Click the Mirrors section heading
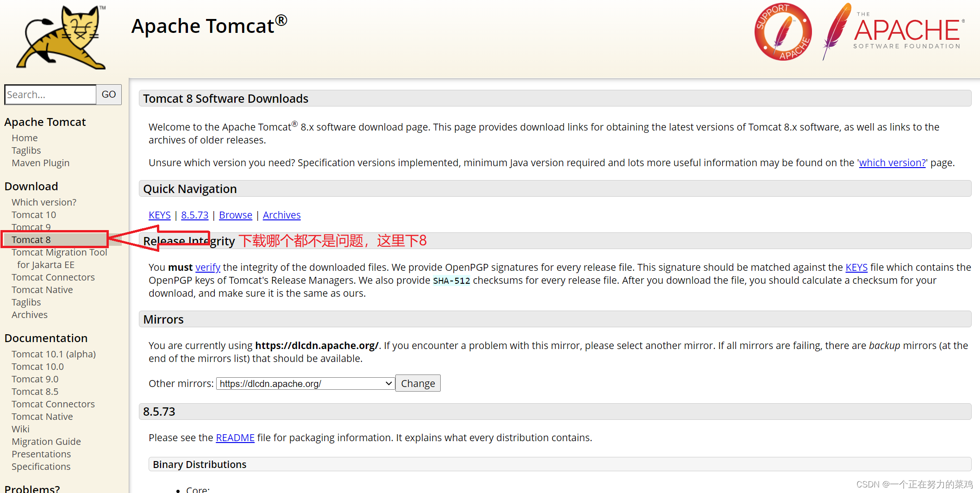The height and width of the screenshot is (493, 980). [x=163, y=319]
